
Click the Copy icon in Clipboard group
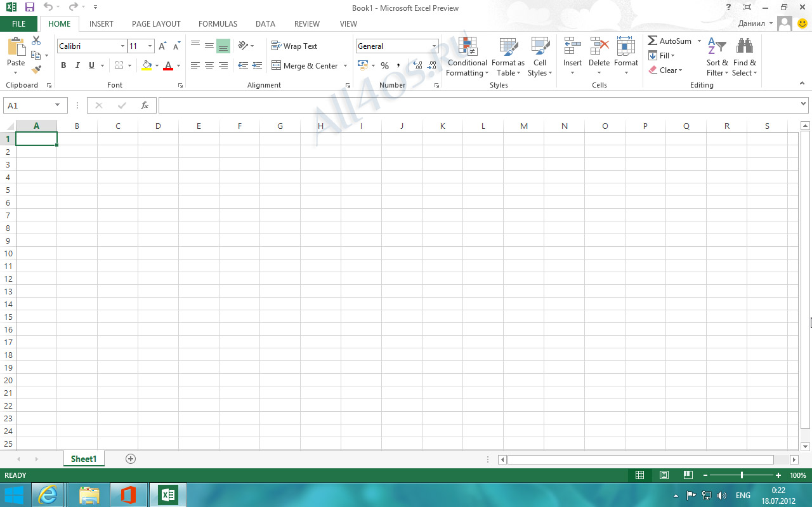pos(36,55)
